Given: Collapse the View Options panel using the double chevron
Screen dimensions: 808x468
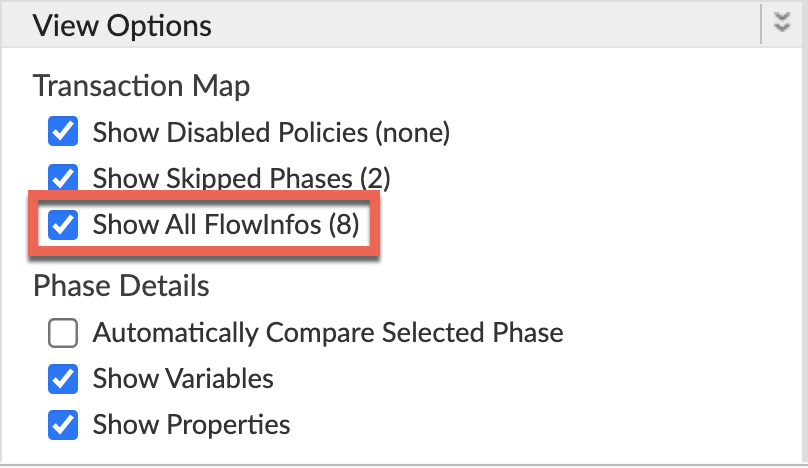Looking at the screenshot, I should click(783, 24).
